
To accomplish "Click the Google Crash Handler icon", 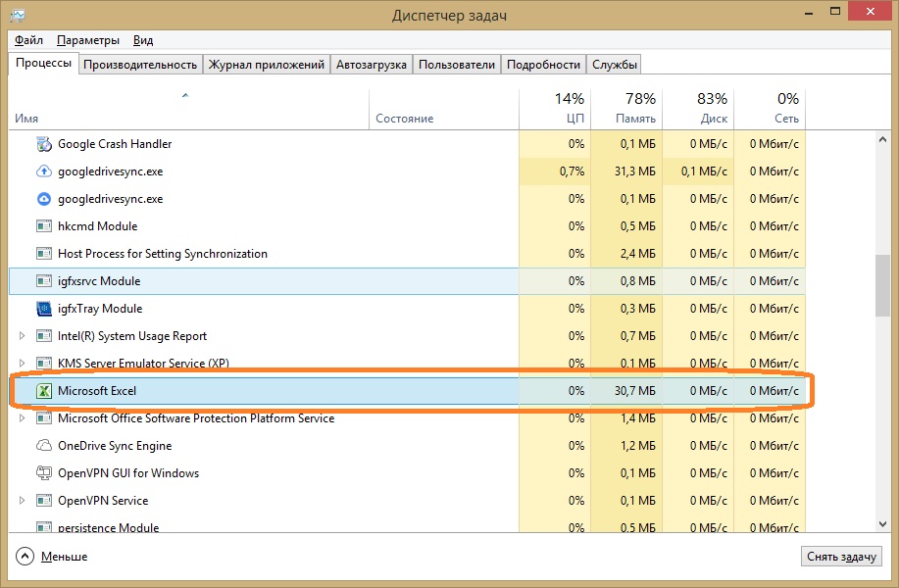I will 43,144.
